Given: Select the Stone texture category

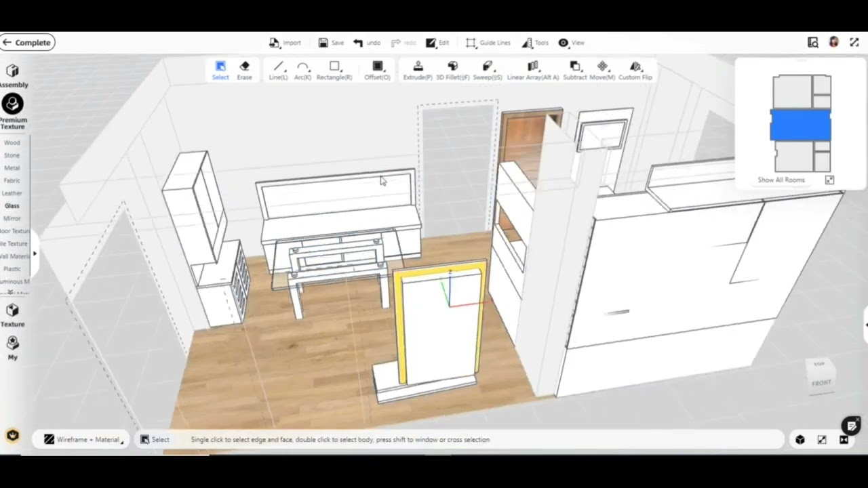Looking at the screenshot, I should [12, 155].
